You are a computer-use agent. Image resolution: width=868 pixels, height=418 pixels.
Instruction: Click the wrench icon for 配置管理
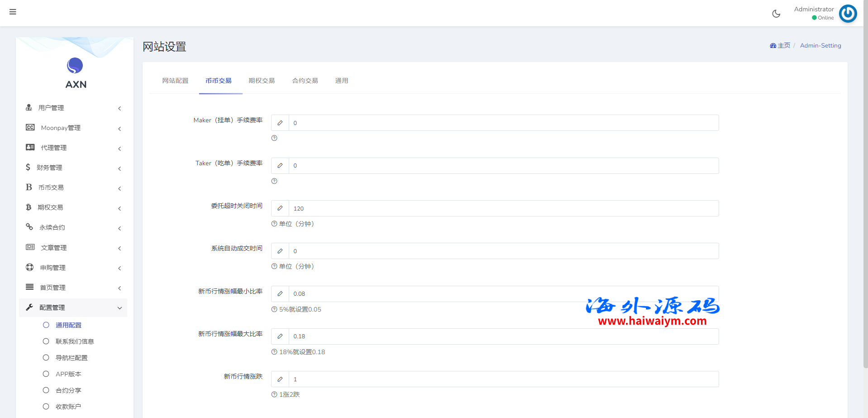point(29,307)
